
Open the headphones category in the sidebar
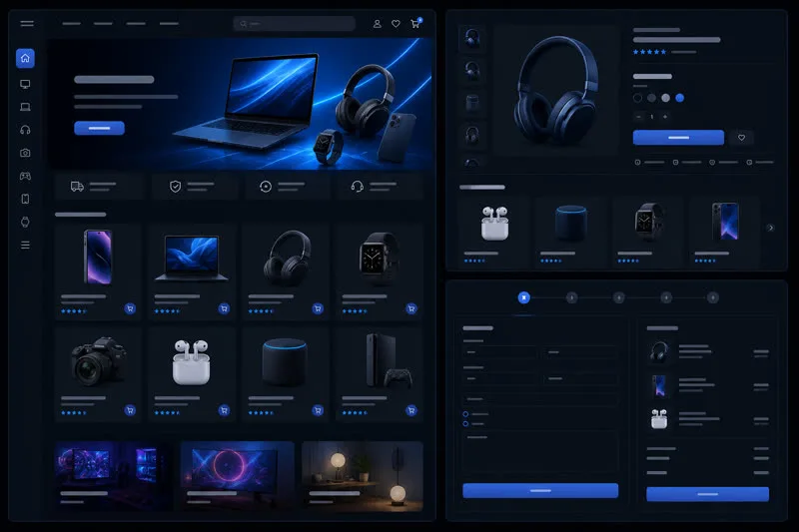coord(25,130)
